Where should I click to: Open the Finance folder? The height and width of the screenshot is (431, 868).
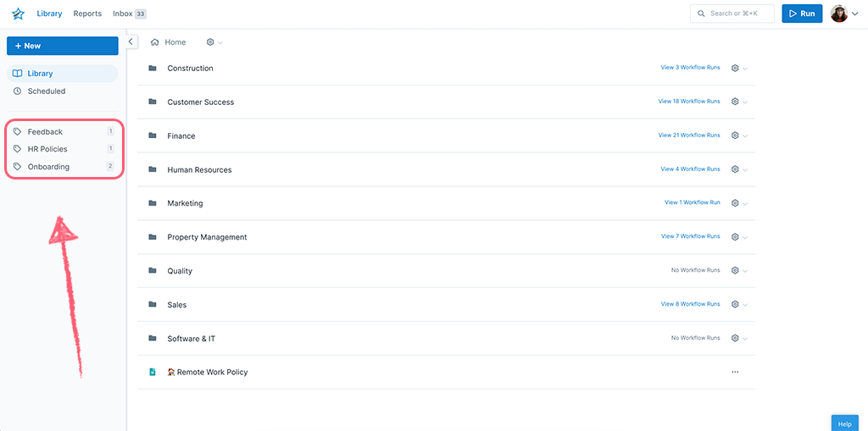click(x=181, y=135)
